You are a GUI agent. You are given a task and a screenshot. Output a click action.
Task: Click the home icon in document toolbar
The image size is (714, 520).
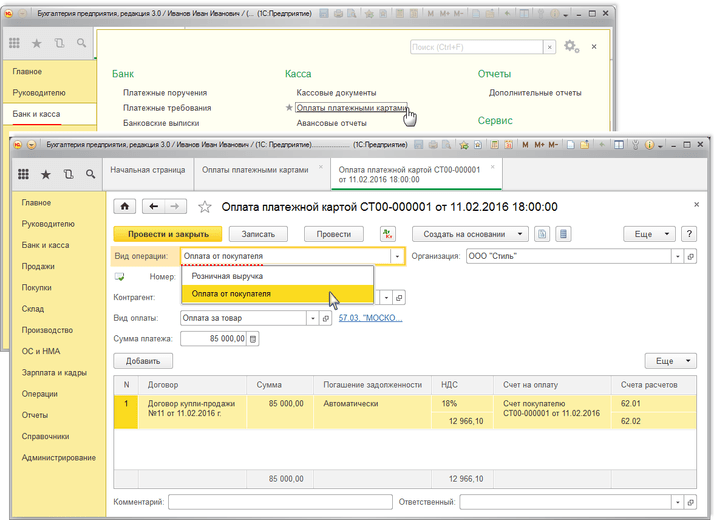tap(126, 206)
